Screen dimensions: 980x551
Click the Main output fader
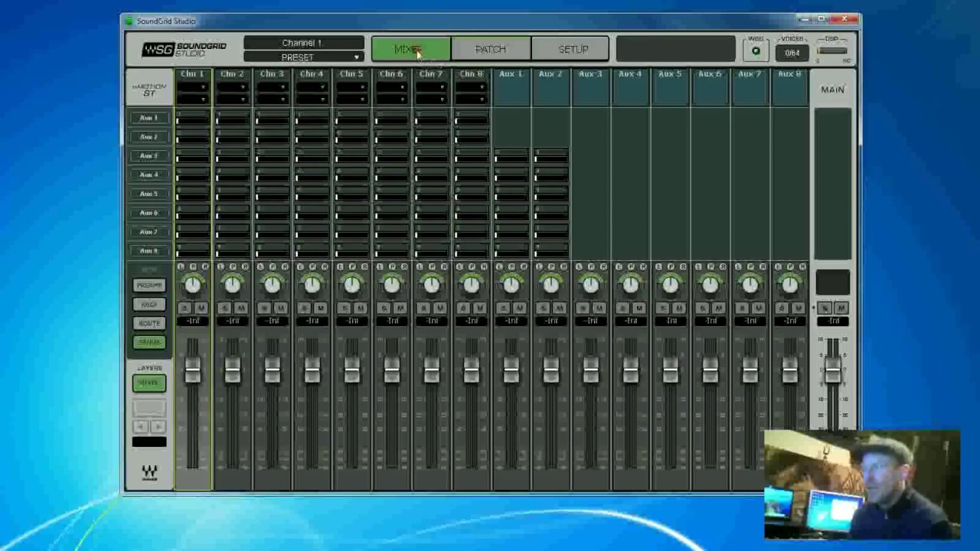tap(832, 371)
